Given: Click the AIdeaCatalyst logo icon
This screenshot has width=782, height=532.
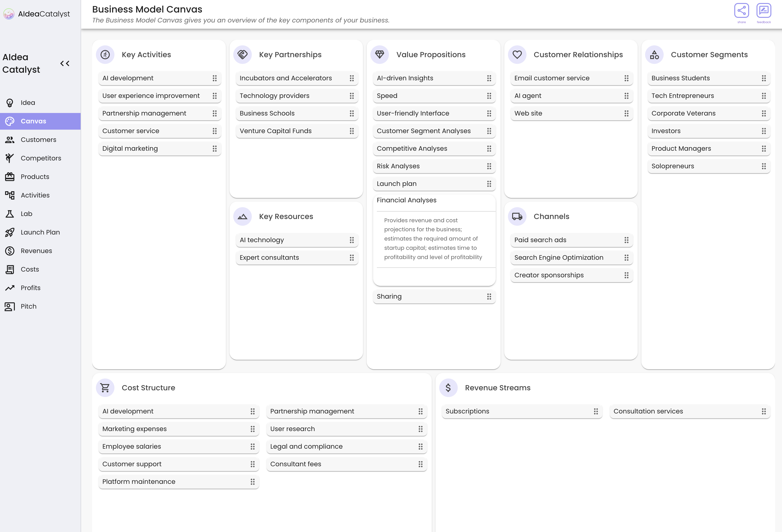Looking at the screenshot, I should 9,14.
